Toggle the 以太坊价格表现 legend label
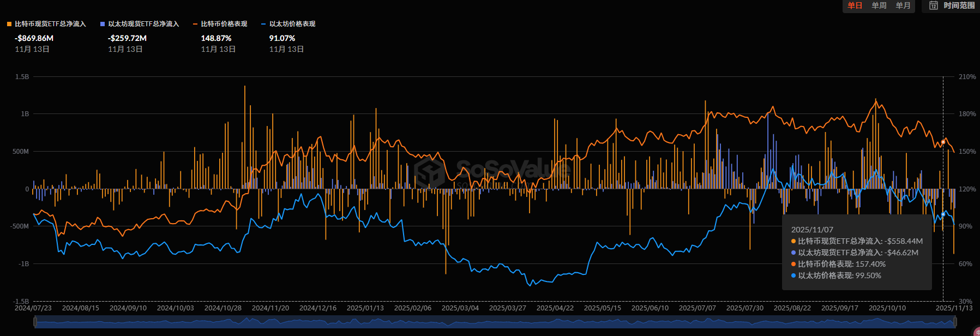 tap(292, 24)
